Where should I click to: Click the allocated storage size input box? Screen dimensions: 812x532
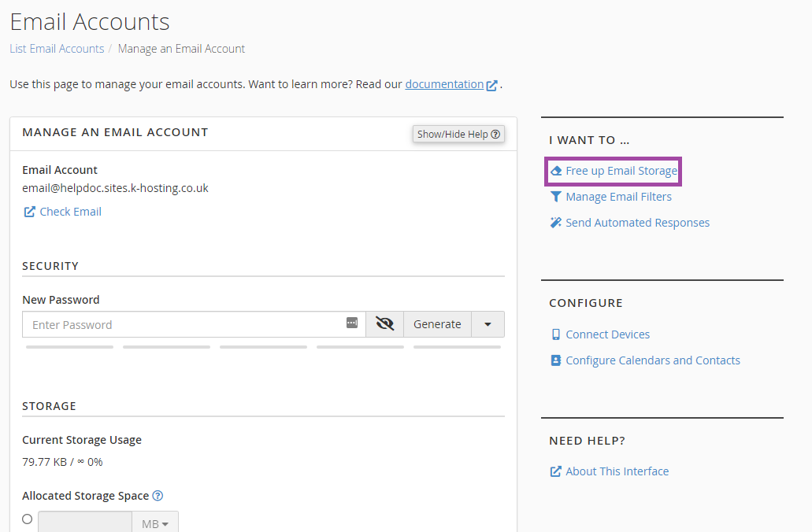tap(85, 523)
